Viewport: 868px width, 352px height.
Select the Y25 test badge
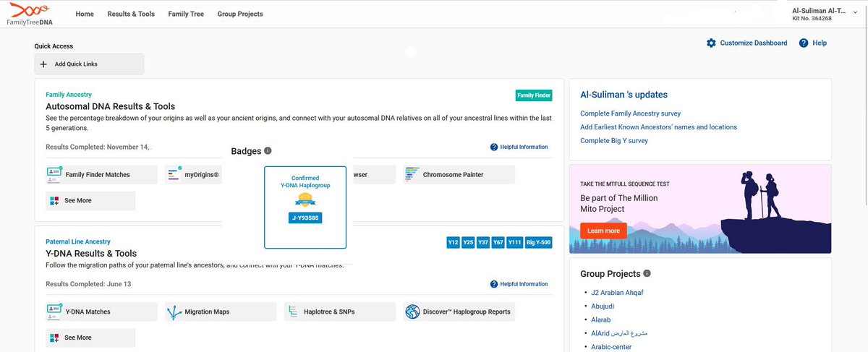click(469, 242)
